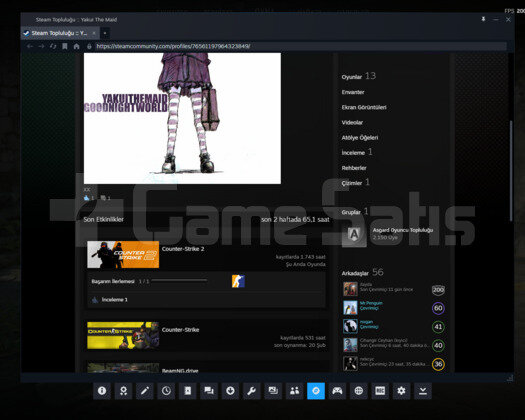525x420 pixels.
Task: Open Başarım İlerlemesi achievement progress
Action: (113, 281)
